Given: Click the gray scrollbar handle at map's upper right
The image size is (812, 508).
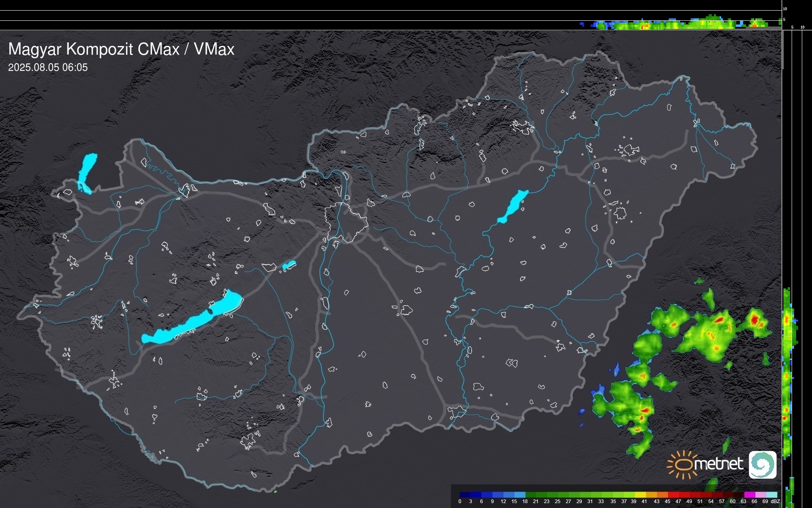Looking at the screenshot, I should click(x=783, y=50).
